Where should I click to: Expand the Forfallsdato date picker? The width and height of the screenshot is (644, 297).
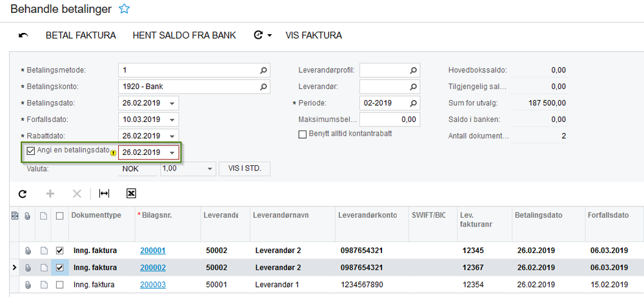pyautogui.click(x=172, y=120)
